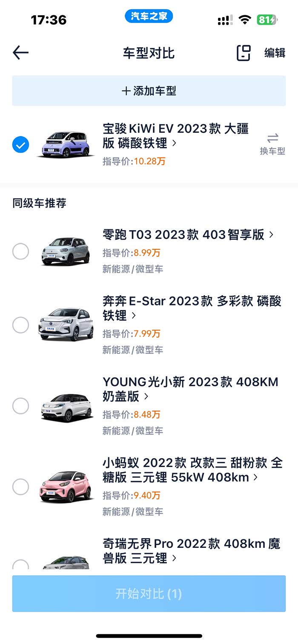
Task: Tap the purple 宝骏 KiWi EV car image
Action: (66, 145)
